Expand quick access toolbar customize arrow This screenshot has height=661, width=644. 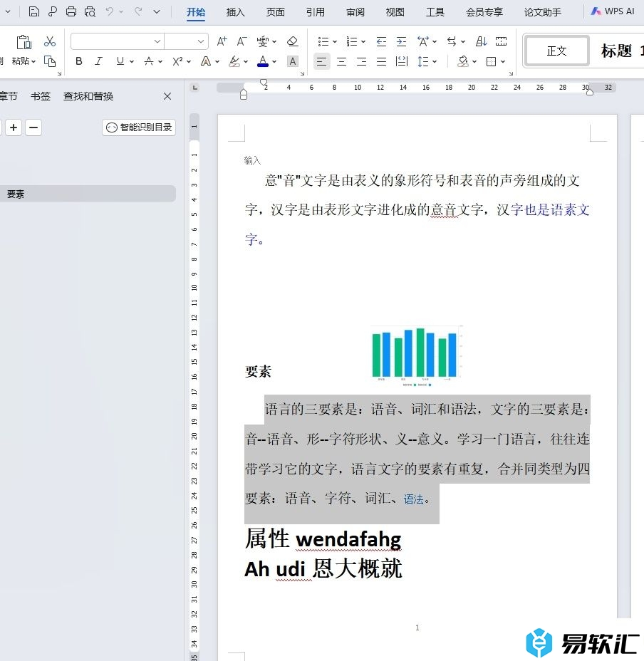pos(157,11)
